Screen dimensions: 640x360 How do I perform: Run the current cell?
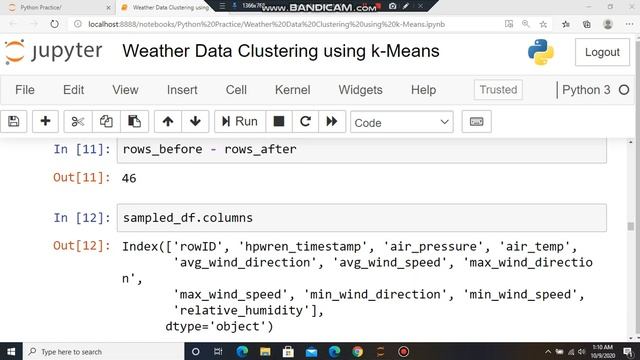pos(240,121)
